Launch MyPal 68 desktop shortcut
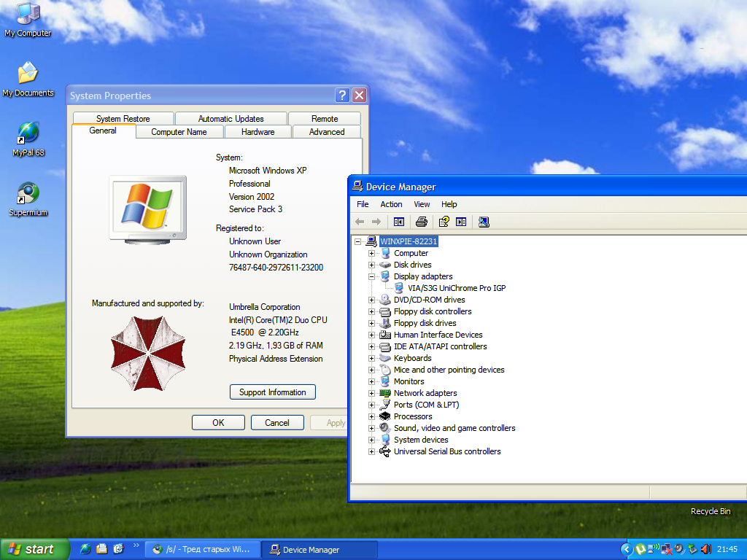 (x=28, y=139)
